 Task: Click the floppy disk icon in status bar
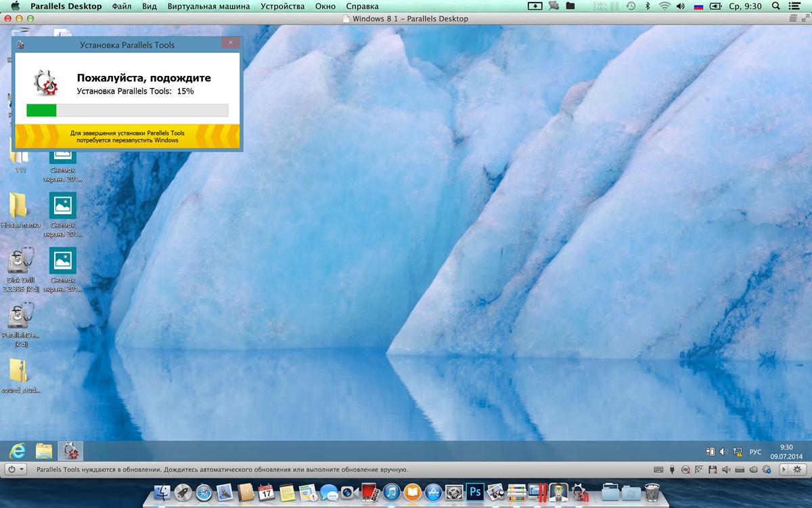(711, 469)
